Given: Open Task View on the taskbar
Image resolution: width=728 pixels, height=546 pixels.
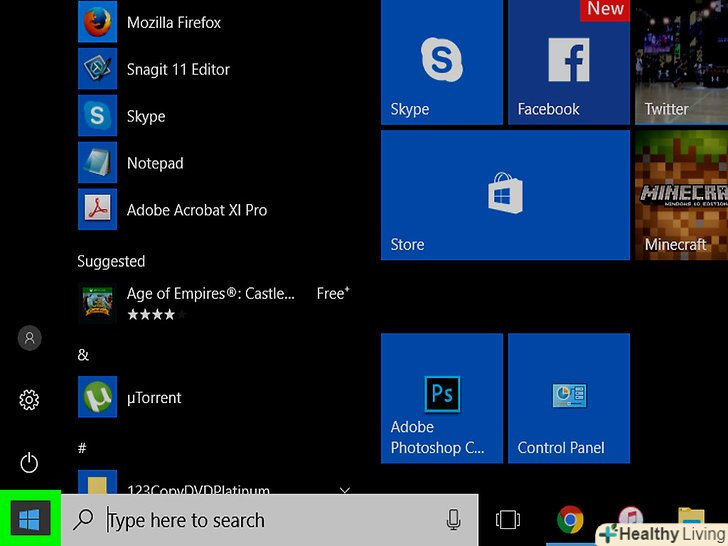Looking at the screenshot, I should (x=508, y=520).
